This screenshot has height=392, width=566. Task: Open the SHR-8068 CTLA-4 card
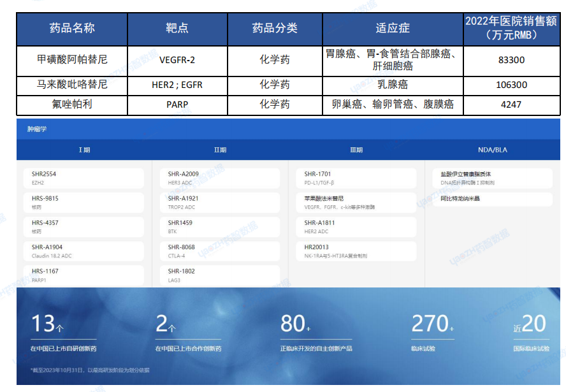coord(221,250)
